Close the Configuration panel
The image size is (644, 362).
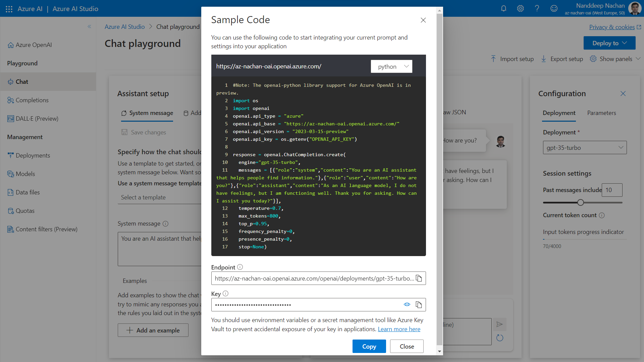(623, 94)
